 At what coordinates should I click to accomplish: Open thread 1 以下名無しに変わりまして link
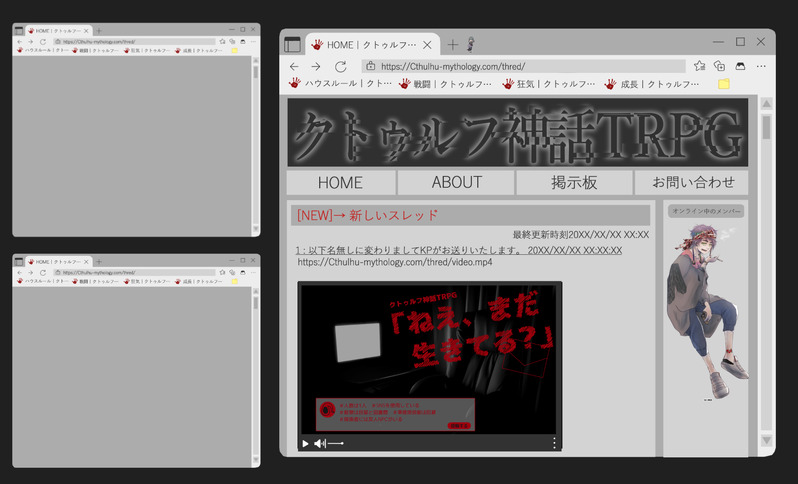(459, 250)
